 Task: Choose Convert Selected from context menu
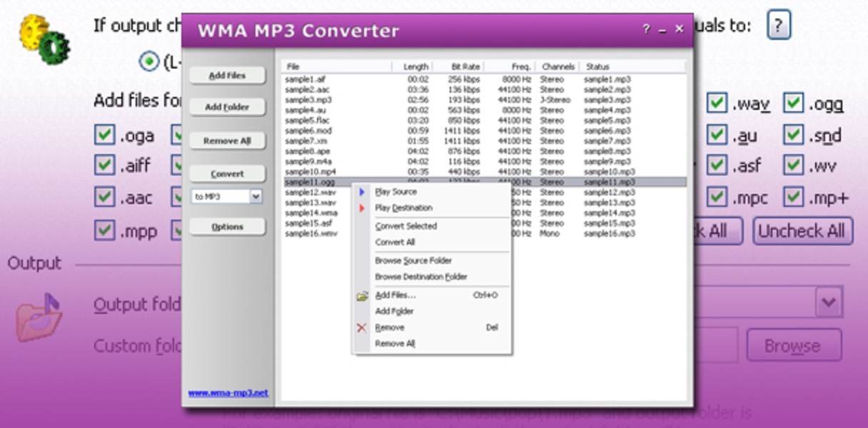pyautogui.click(x=405, y=226)
